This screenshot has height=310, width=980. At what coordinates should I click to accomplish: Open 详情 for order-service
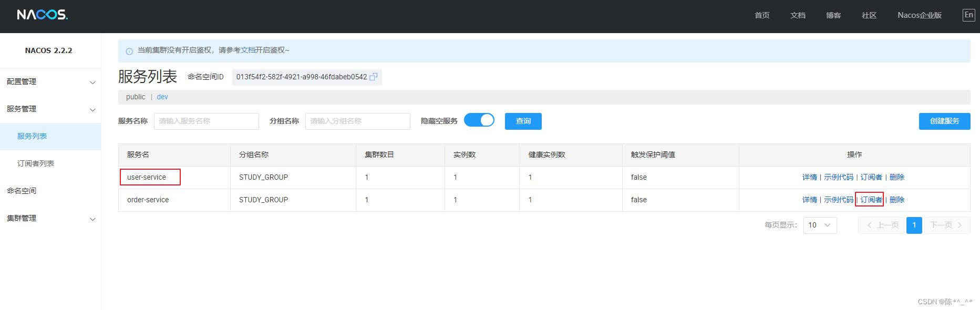pyautogui.click(x=810, y=200)
